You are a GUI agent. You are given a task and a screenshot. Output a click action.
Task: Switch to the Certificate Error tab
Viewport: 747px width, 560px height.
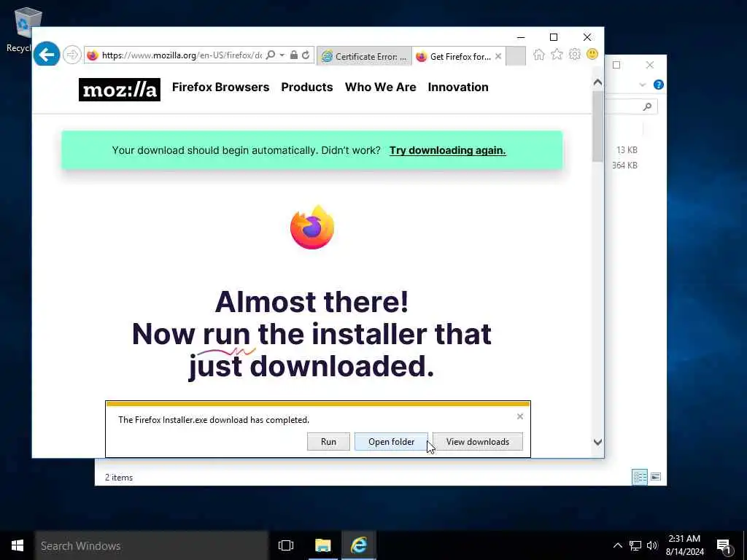[365, 56]
